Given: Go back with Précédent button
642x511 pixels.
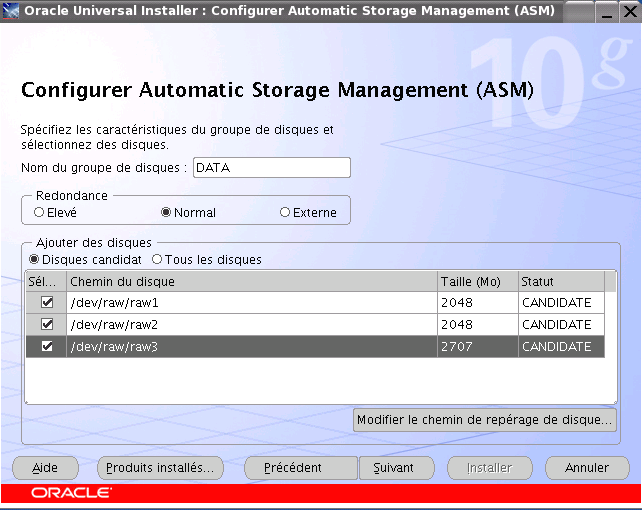Looking at the screenshot, I should pos(301,468).
